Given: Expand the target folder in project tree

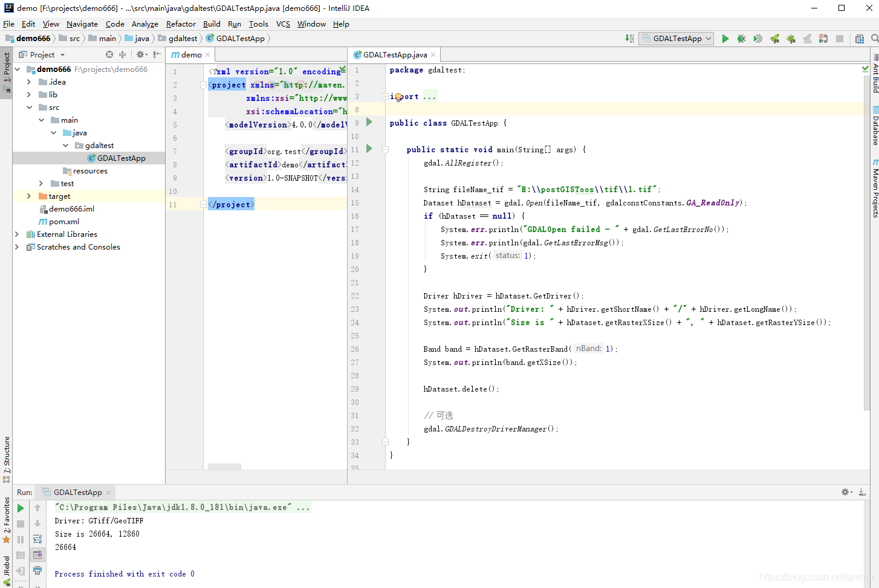Looking at the screenshot, I should (29, 196).
